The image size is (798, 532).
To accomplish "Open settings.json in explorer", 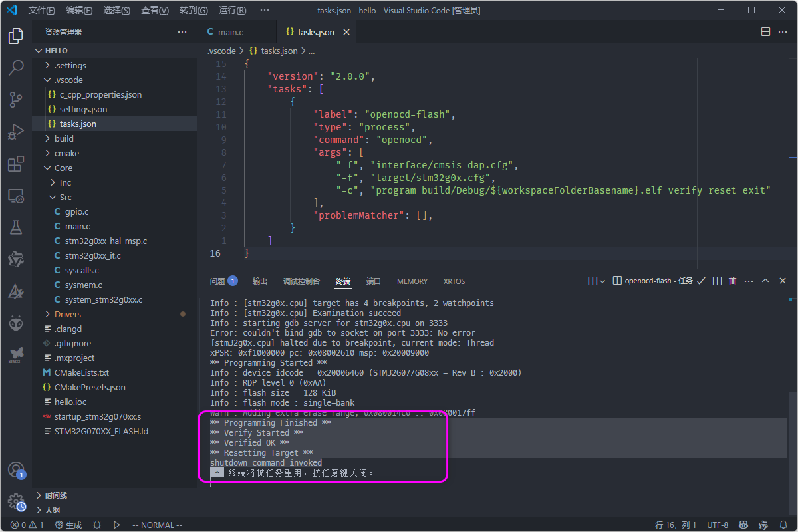I will (114, 109).
